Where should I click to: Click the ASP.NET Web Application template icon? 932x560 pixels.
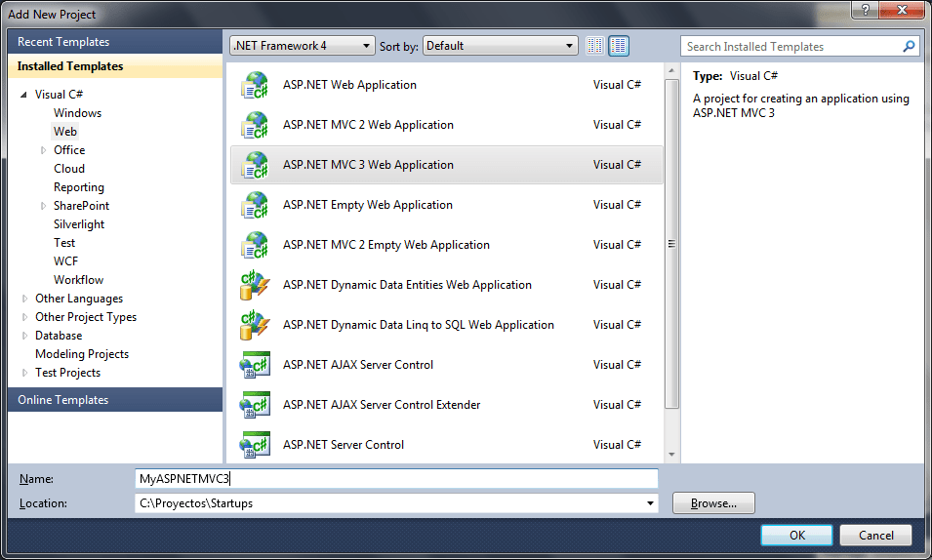coord(255,85)
